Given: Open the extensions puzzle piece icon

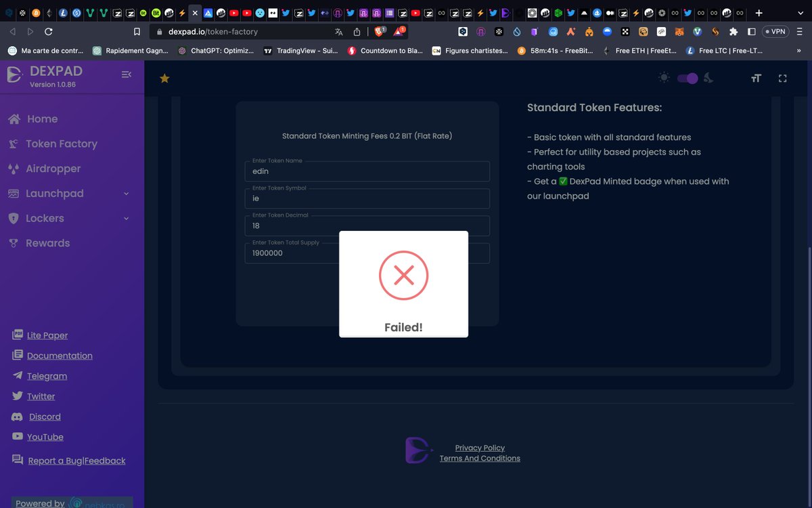Looking at the screenshot, I should 734,31.
